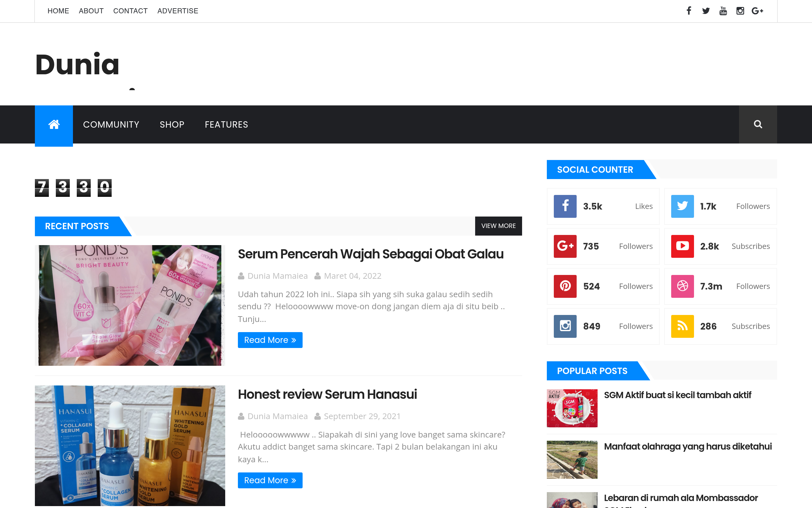Open the Twitter icon in top bar

(706, 11)
